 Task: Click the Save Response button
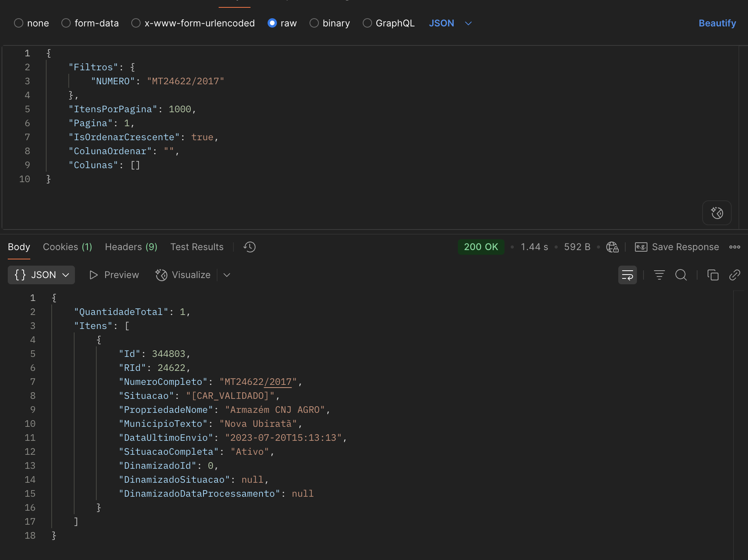[x=677, y=247]
